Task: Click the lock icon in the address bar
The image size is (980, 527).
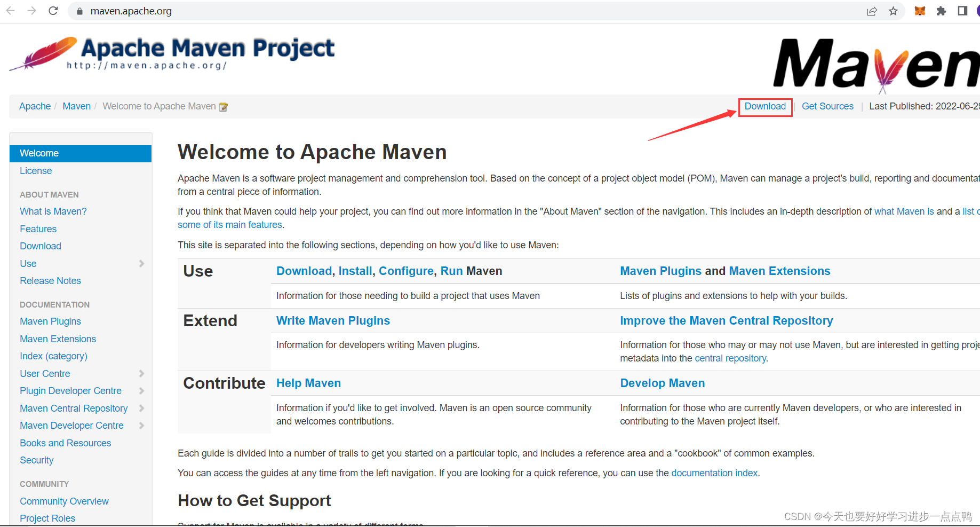Action: (x=79, y=11)
